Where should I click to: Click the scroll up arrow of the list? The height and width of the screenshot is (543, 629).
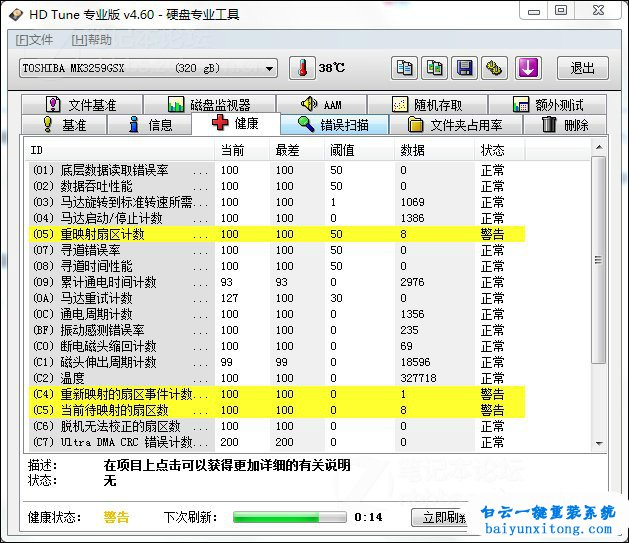(x=599, y=147)
